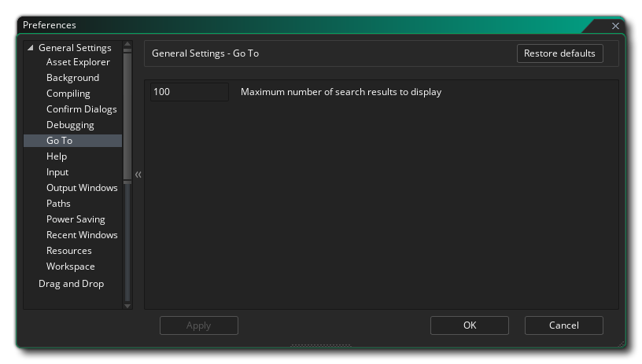Click the Restore defaults button
This screenshot has height=364, width=642.
coord(559,53)
